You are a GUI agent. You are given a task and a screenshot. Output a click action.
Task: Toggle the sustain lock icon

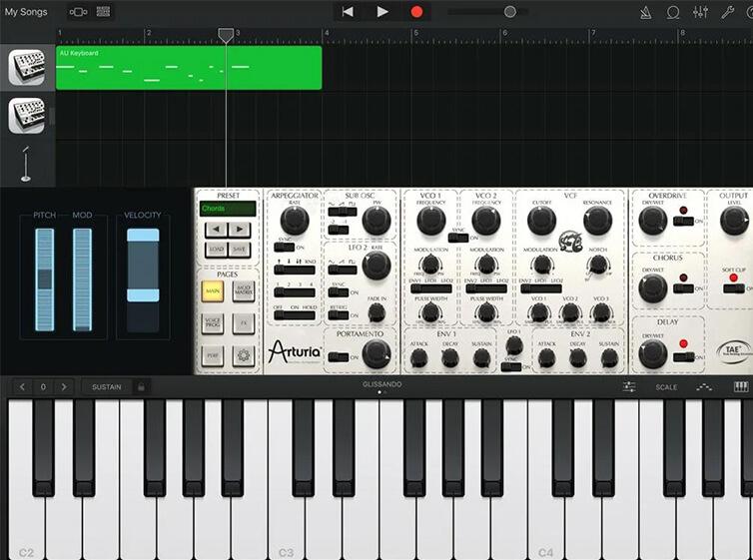pyautogui.click(x=141, y=386)
